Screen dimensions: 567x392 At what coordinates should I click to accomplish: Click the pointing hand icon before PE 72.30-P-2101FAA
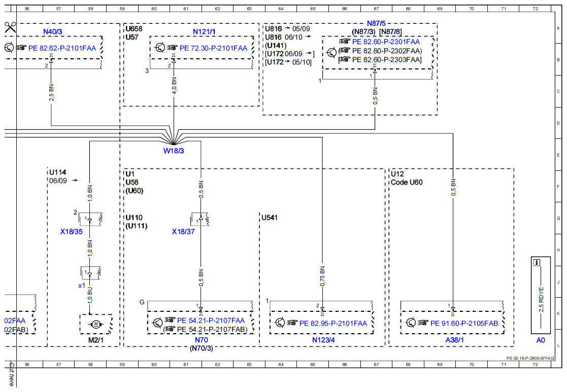click(x=173, y=48)
